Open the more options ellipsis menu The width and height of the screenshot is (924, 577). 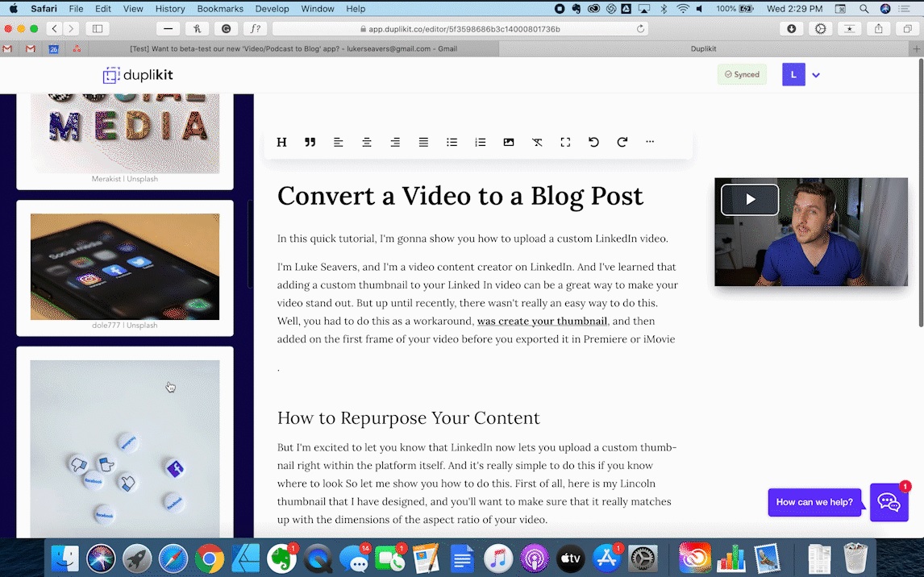pos(650,143)
